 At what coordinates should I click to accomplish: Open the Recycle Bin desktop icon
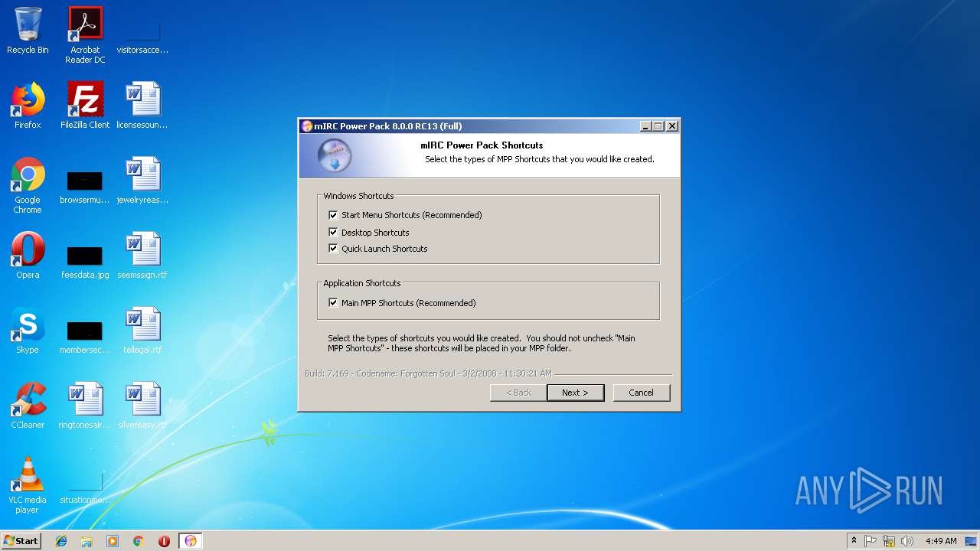pyautogui.click(x=28, y=31)
